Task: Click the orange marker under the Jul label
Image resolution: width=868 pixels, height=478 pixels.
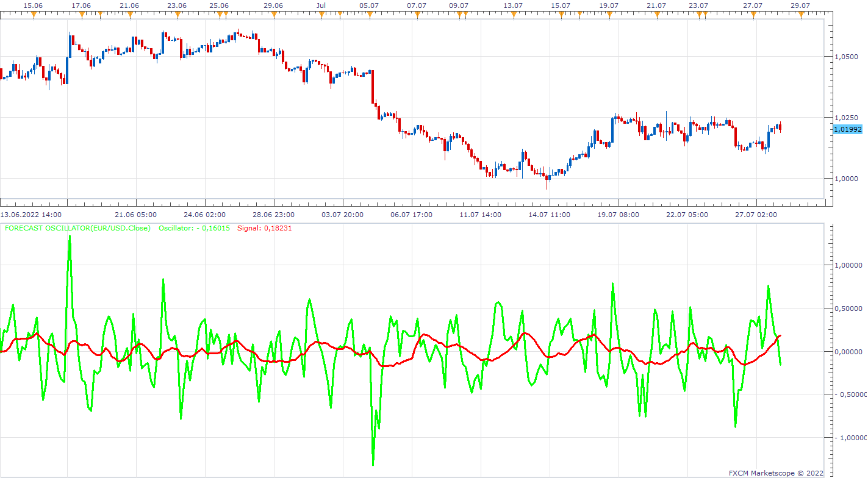Action: pyautogui.click(x=321, y=15)
